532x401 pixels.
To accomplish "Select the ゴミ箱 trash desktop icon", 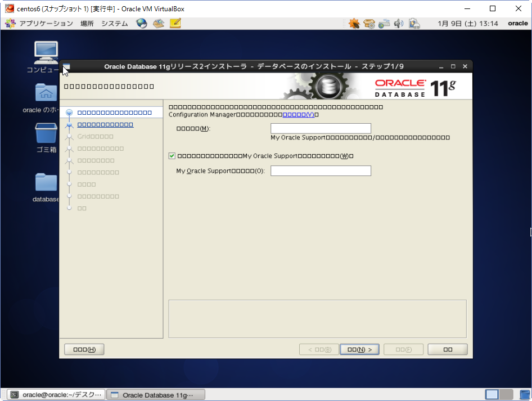I will pyautogui.click(x=46, y=138).
